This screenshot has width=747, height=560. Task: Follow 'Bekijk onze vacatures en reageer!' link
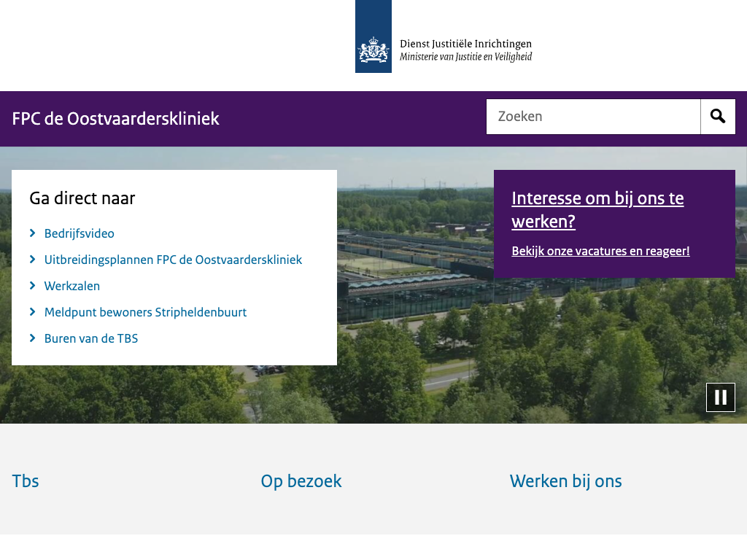(x=600, y=252)
